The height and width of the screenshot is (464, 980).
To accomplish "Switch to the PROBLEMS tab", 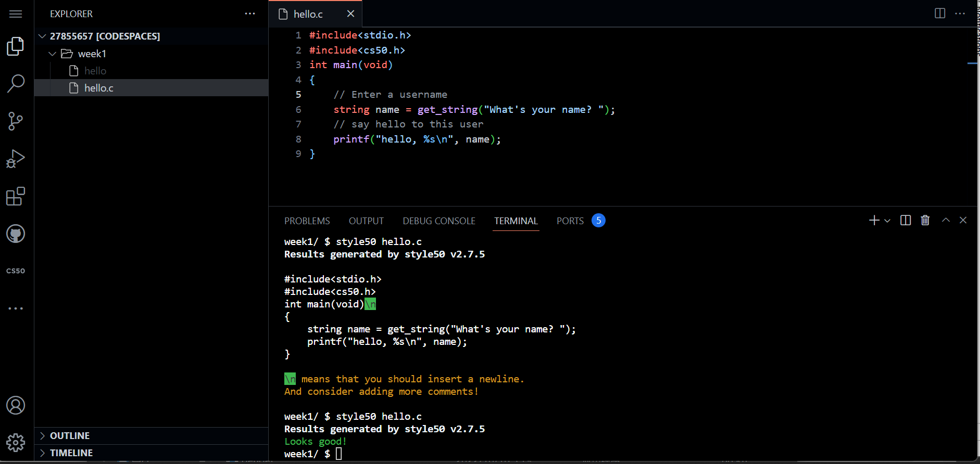I will point(307,221).
